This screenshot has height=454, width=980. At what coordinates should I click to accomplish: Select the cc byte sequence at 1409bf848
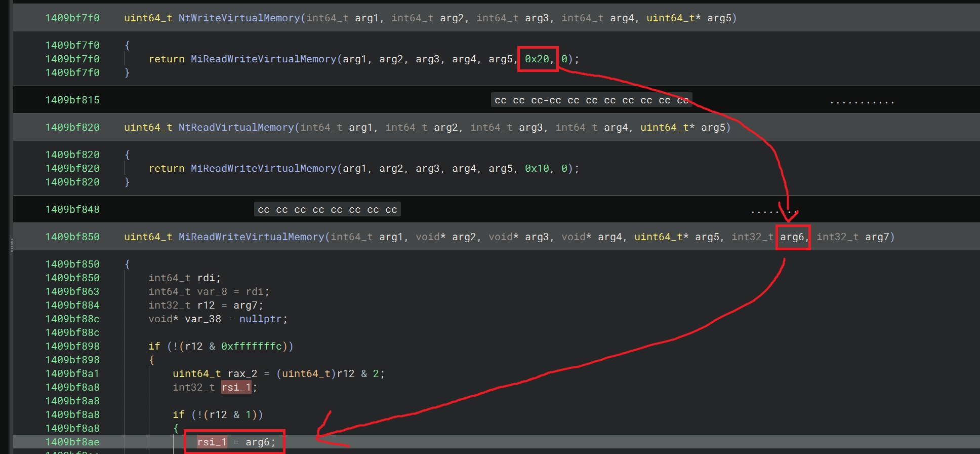(x=328, y=210)
